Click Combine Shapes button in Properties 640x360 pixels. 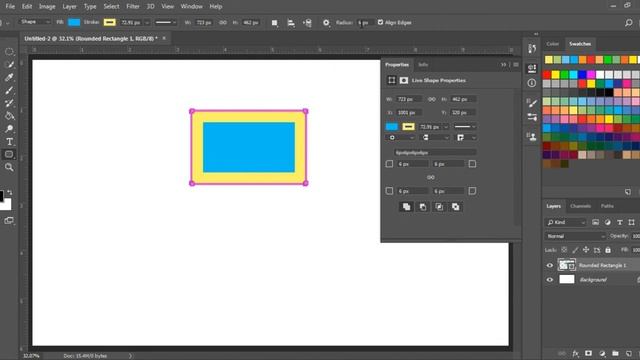click(x=406, y=207)
